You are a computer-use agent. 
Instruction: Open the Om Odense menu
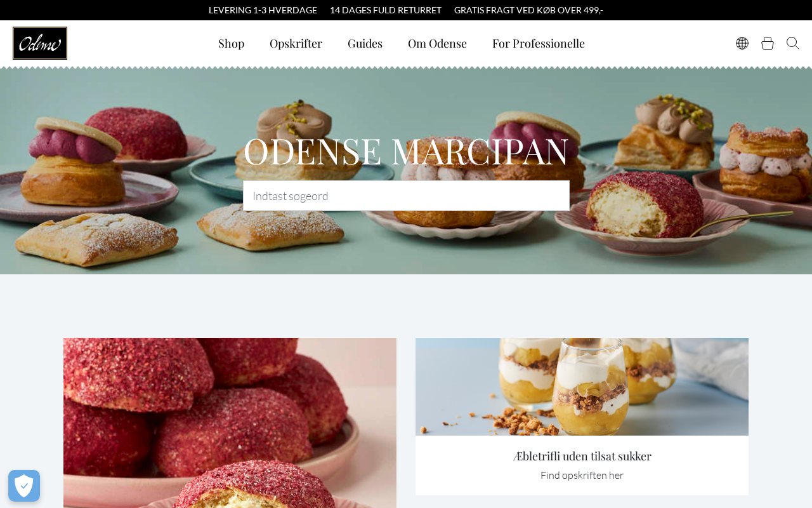point(437,43)
